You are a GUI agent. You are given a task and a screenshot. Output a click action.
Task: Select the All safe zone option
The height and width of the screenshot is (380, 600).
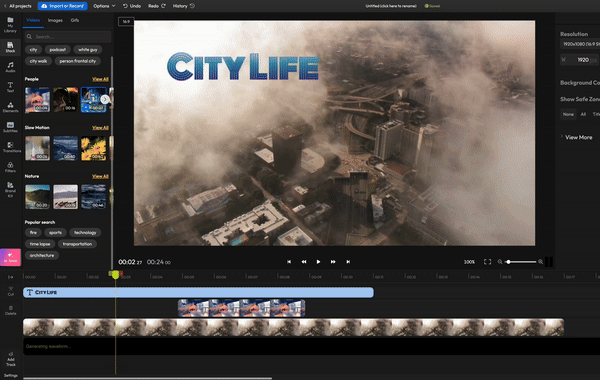coord(583,114)
